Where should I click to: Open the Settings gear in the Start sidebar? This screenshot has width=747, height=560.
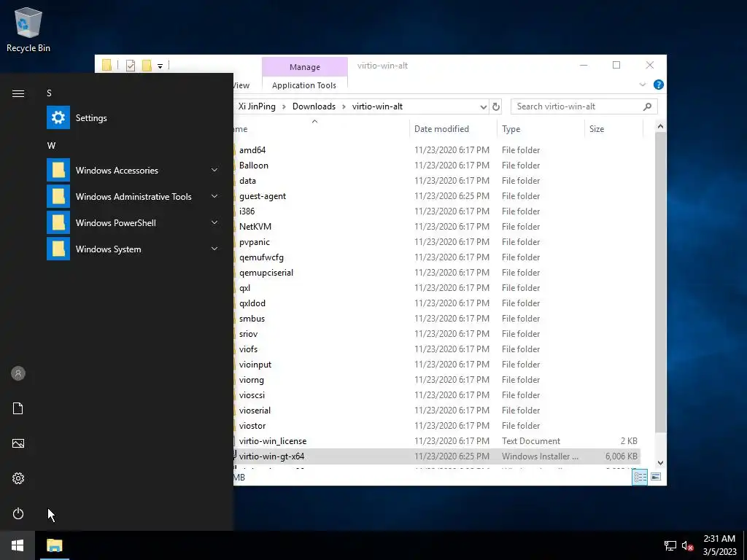(x=18, y=478)
